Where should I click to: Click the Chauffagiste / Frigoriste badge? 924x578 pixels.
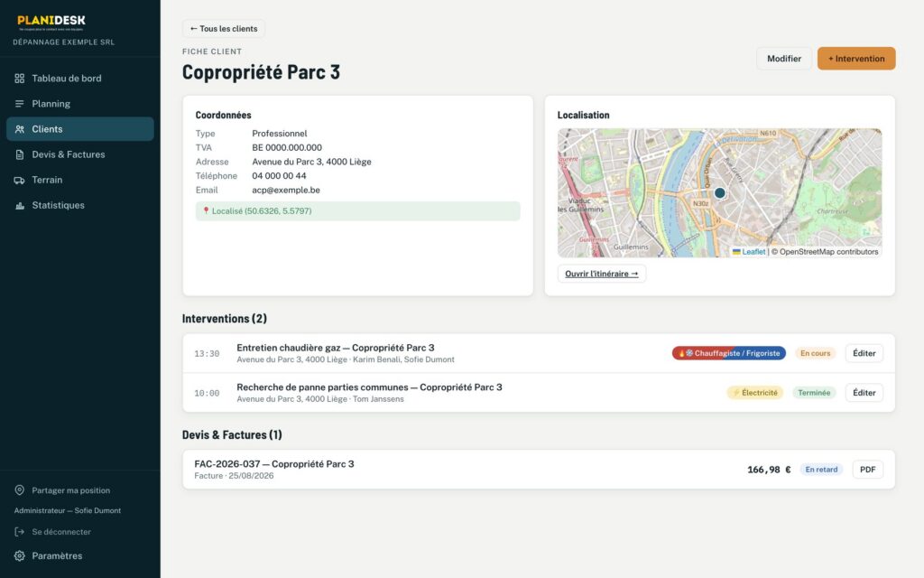tap(729, 353)
